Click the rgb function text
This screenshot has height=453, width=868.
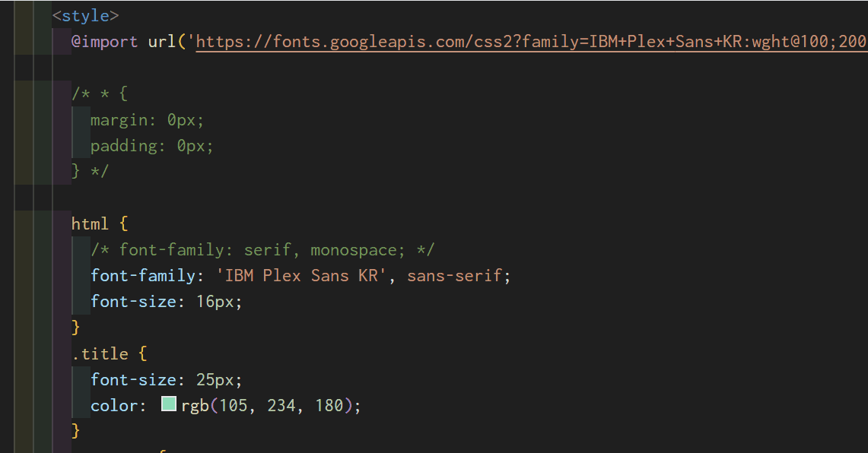195,405
